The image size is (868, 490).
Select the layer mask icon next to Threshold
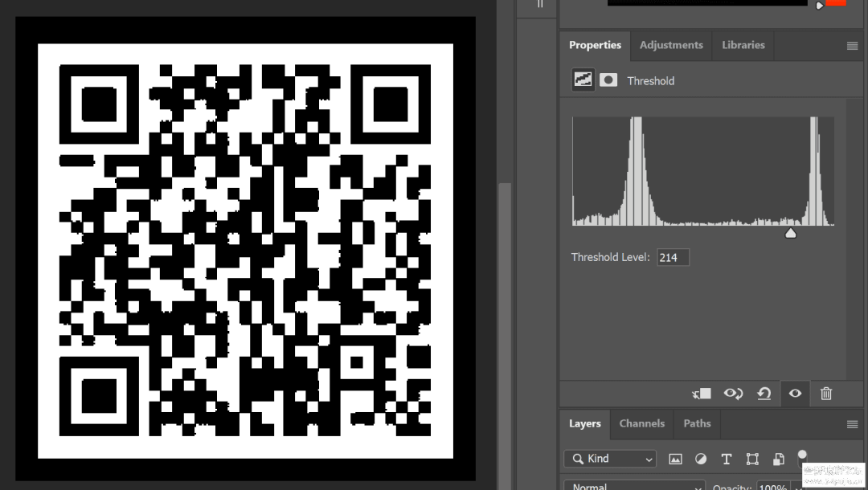point(608,80)
